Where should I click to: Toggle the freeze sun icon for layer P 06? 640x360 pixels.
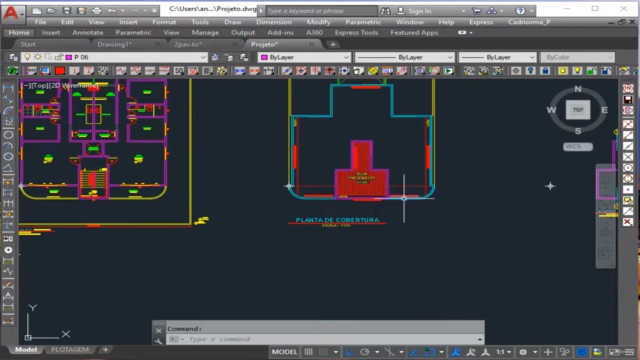[x=38, y=57]
